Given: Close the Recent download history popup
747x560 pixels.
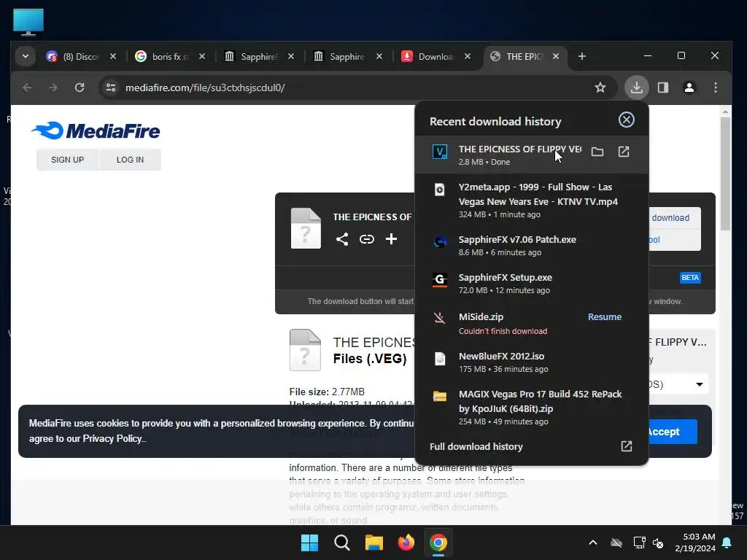Looking at the screenshot, I should [x=627, y=120].
